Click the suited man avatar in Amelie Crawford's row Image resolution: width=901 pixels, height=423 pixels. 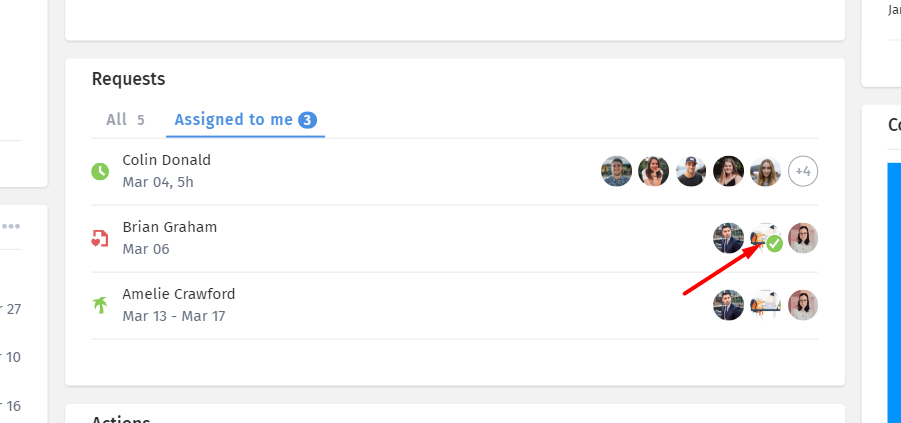729,305
